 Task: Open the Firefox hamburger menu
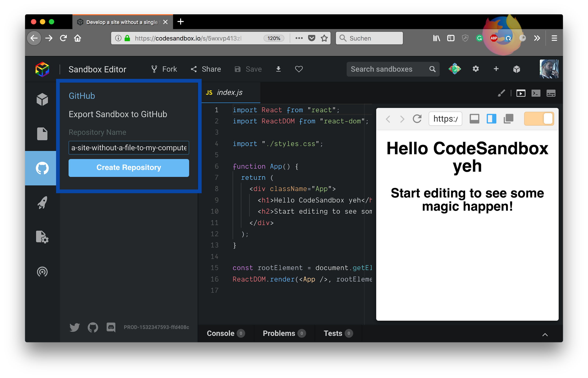554,38
